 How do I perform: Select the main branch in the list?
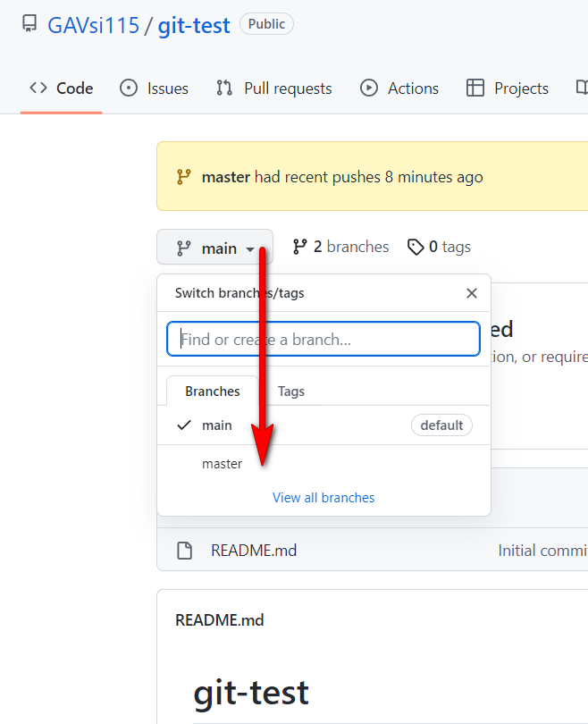click(323, 425)
